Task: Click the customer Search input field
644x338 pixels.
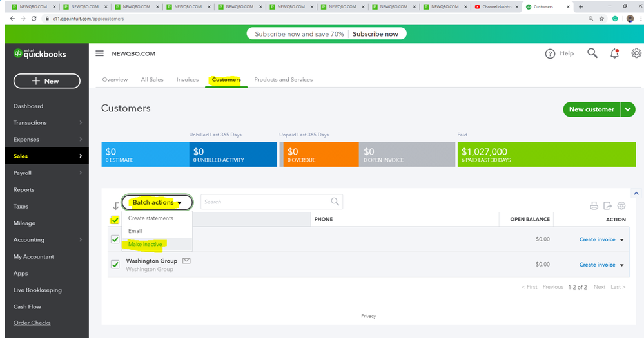Action: coord(271,202)
